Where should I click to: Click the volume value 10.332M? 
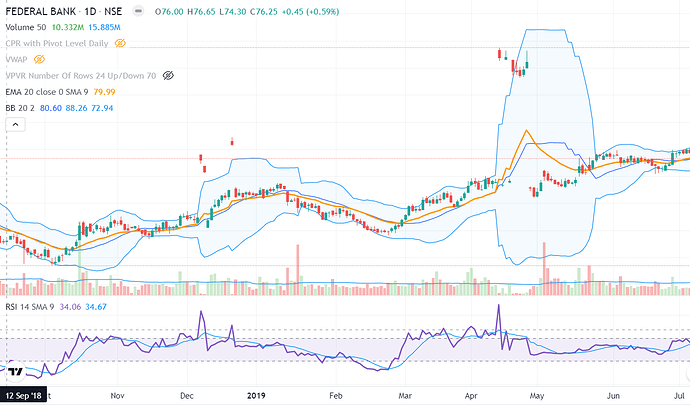click(68, 27)
